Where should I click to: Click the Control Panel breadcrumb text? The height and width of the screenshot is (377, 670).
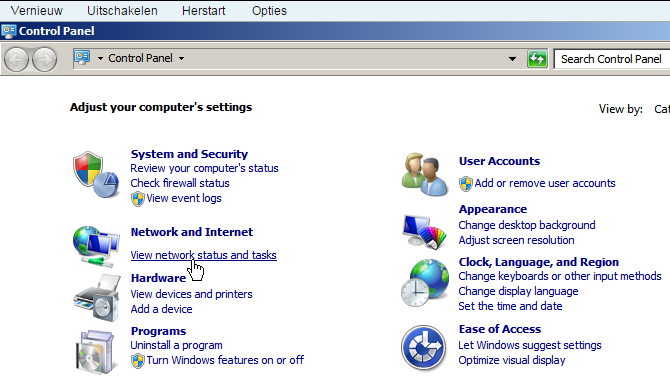(140, 58)
